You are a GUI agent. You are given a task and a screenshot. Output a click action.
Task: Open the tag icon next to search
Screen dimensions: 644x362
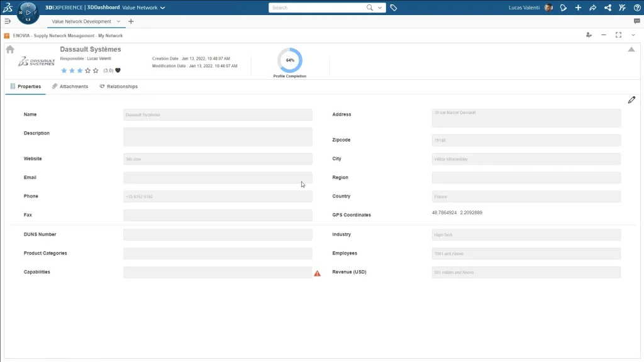tap(394, 8)
